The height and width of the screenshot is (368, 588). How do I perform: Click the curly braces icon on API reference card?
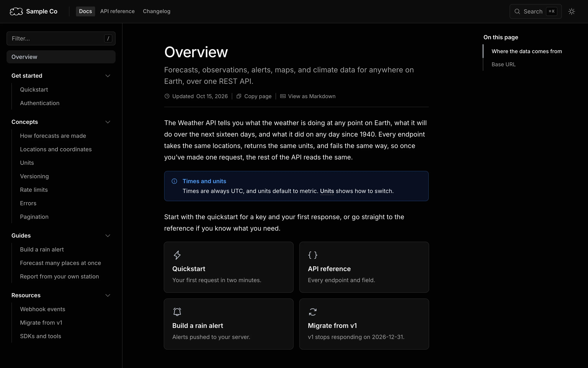point(312,255)
